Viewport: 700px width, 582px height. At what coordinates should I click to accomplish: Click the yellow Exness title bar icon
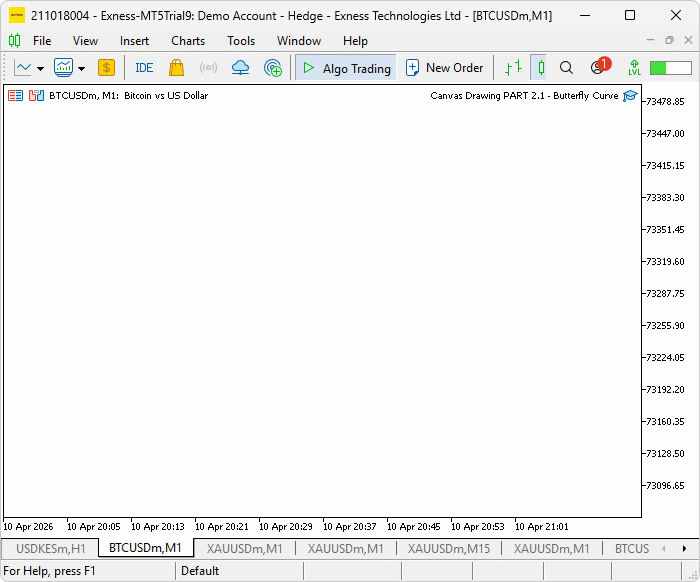pos(17,15)
